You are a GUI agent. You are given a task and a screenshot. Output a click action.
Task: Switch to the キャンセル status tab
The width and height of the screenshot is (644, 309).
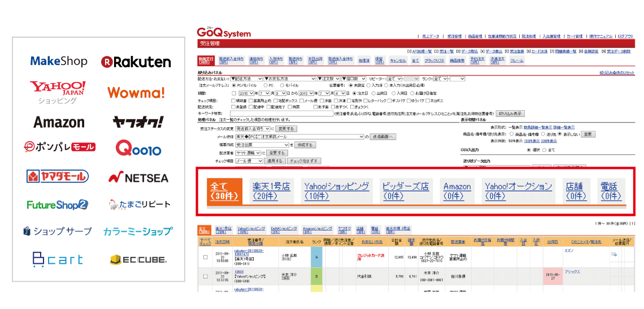pyautogui.click(x=398, y=61)
